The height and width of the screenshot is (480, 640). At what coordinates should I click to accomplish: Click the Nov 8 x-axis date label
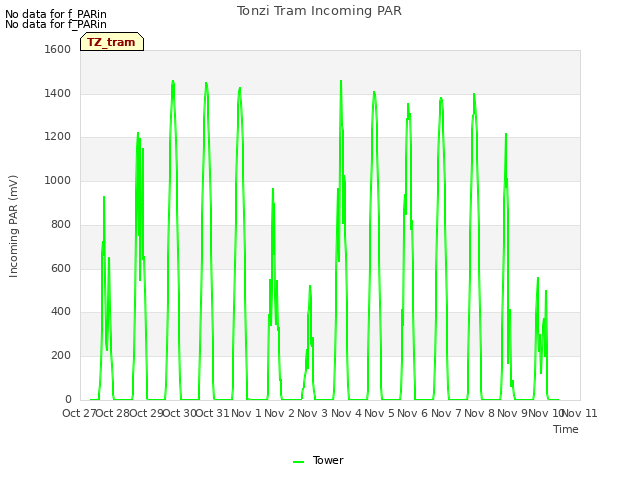coord(479,413)
